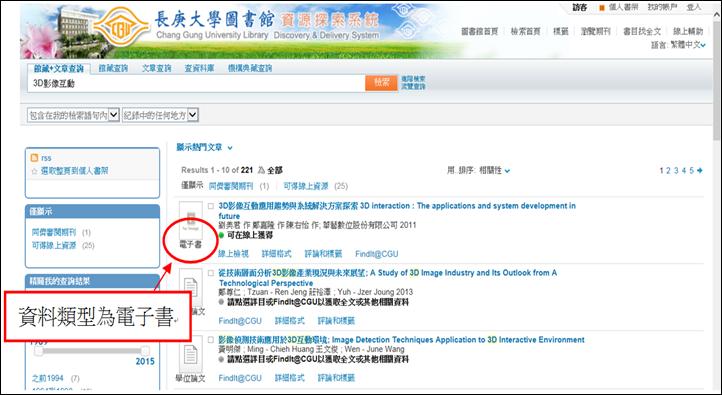Click 詳細格式 under the 3D Image Industry result
Viewport: 722px width, 395px height.
(x=290, y=320)
